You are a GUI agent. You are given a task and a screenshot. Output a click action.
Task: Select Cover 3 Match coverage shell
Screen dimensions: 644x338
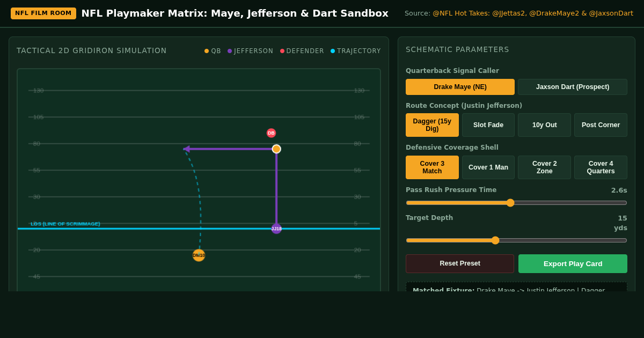(x=432, y=167)
